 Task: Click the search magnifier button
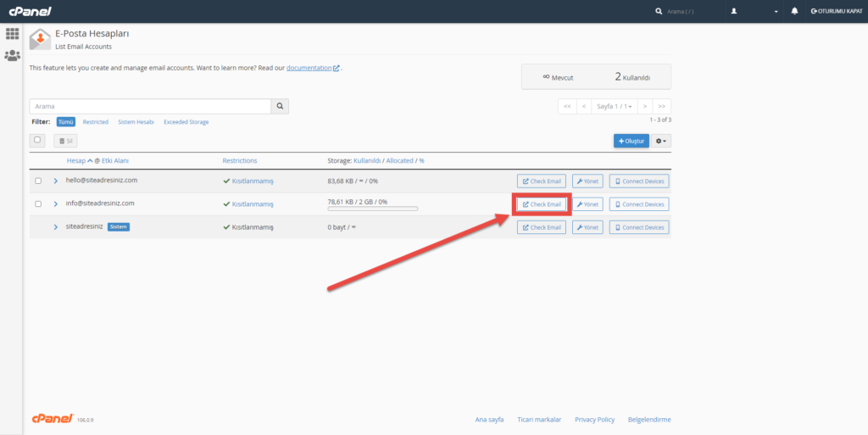tap(280, 107)
